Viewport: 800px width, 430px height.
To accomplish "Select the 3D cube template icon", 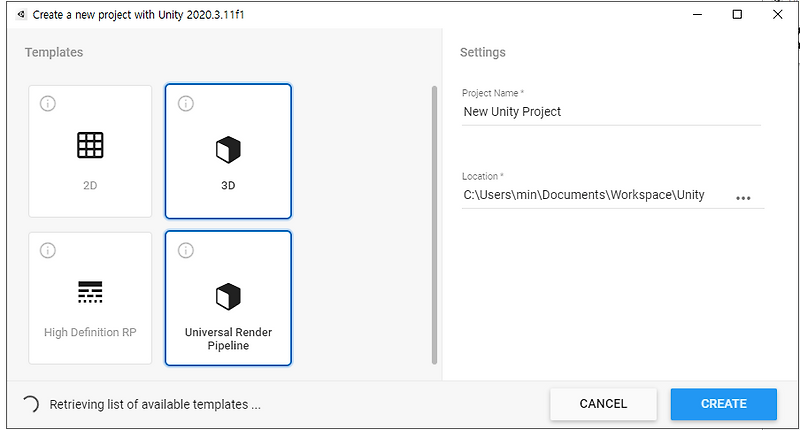I will [228, 150].
